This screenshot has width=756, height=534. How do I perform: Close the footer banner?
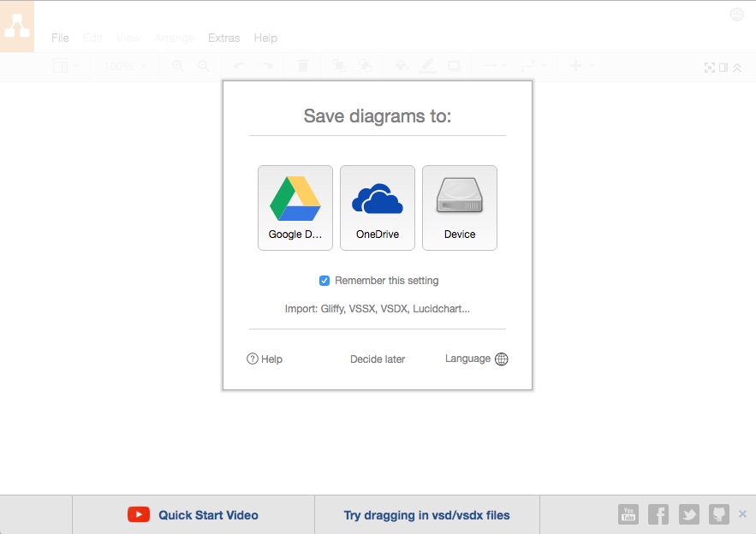tap(742, 513)
